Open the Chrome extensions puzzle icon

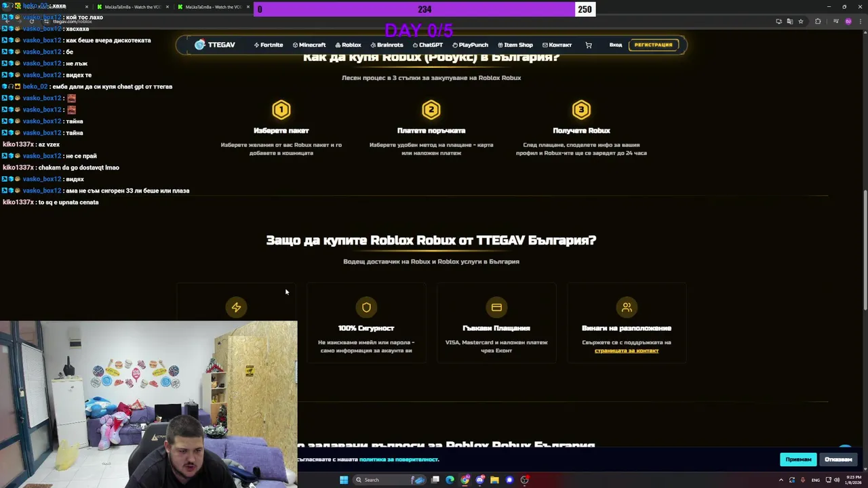(818, 21)
